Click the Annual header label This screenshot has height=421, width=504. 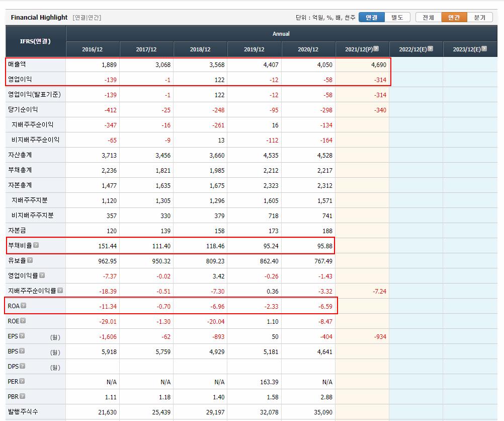tap(281, 34)
